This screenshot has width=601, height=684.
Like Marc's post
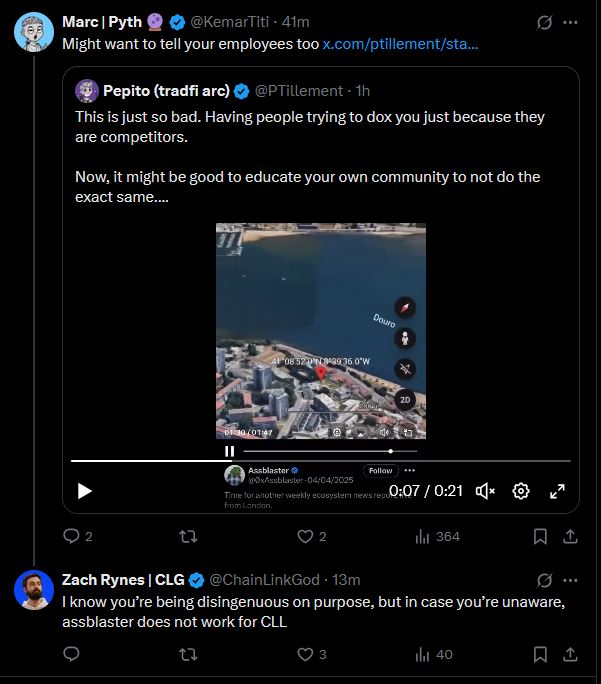coord(305,537)
